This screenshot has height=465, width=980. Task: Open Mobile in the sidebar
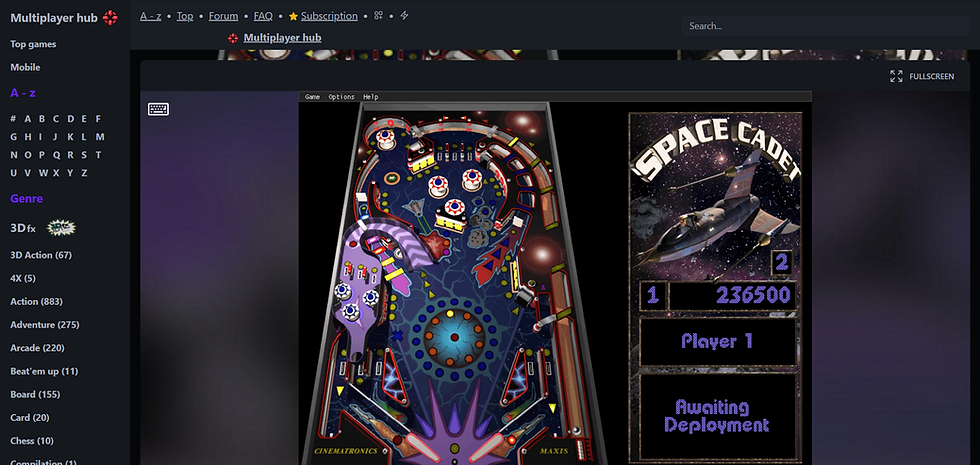coord(25,68)
